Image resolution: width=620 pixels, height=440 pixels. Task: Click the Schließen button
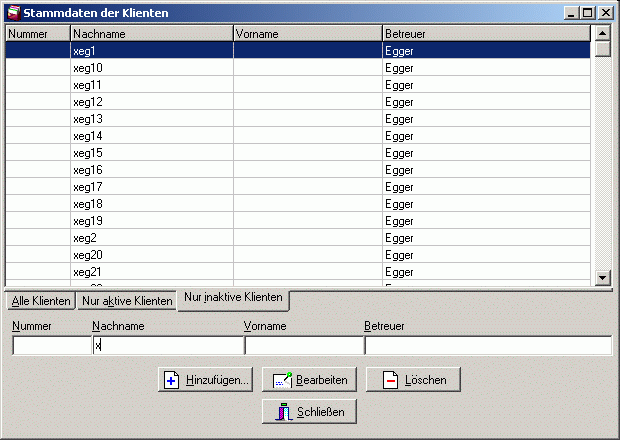[309, 412]
